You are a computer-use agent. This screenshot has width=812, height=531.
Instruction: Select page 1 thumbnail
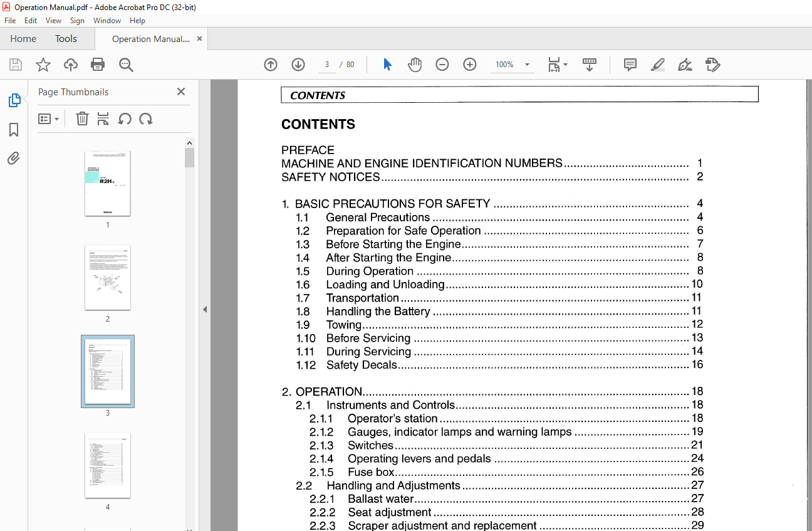pyautogui.click(x=108, y=183)
